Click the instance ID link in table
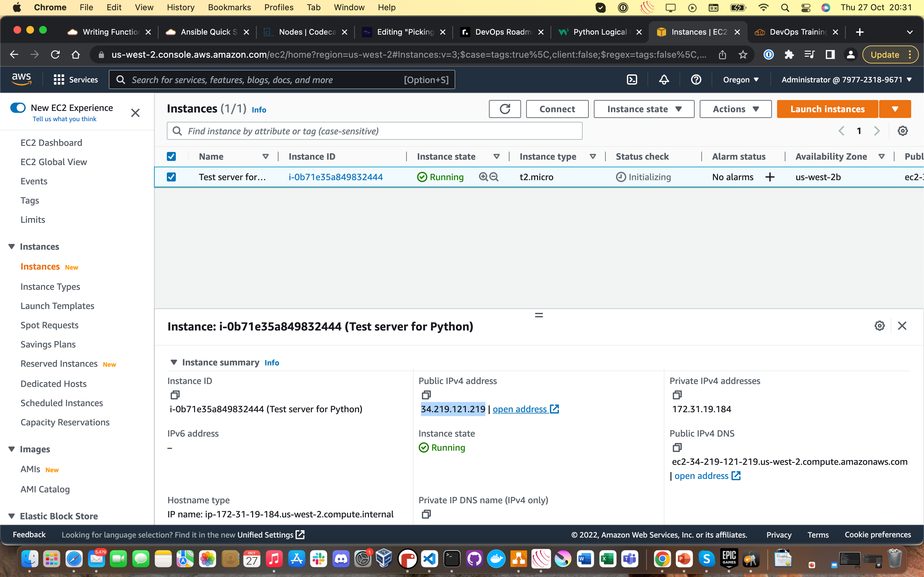The width and height of the screenshot is (924, 577). coord(335,177)
